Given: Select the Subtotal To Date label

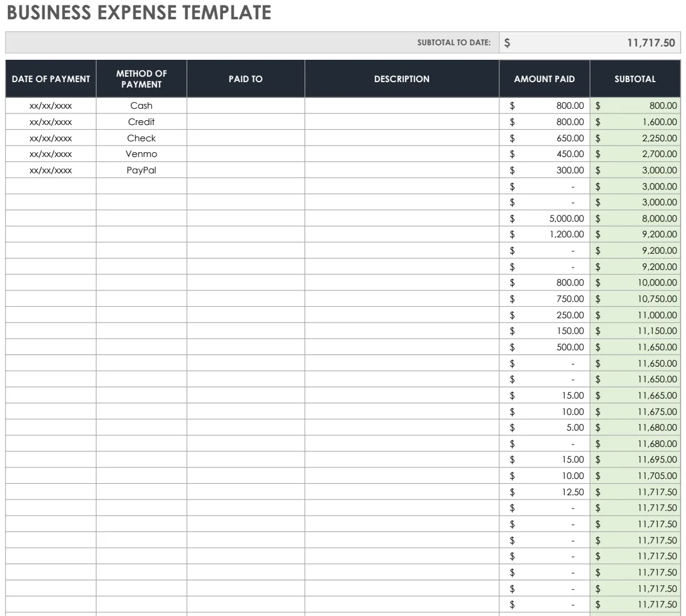Looking at the screenshot, I should [x=454, y=42].
